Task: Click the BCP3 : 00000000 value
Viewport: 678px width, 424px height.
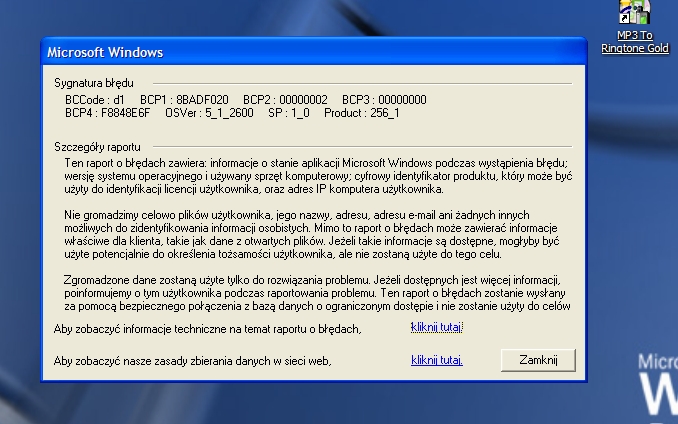Action: coord(384,100)
